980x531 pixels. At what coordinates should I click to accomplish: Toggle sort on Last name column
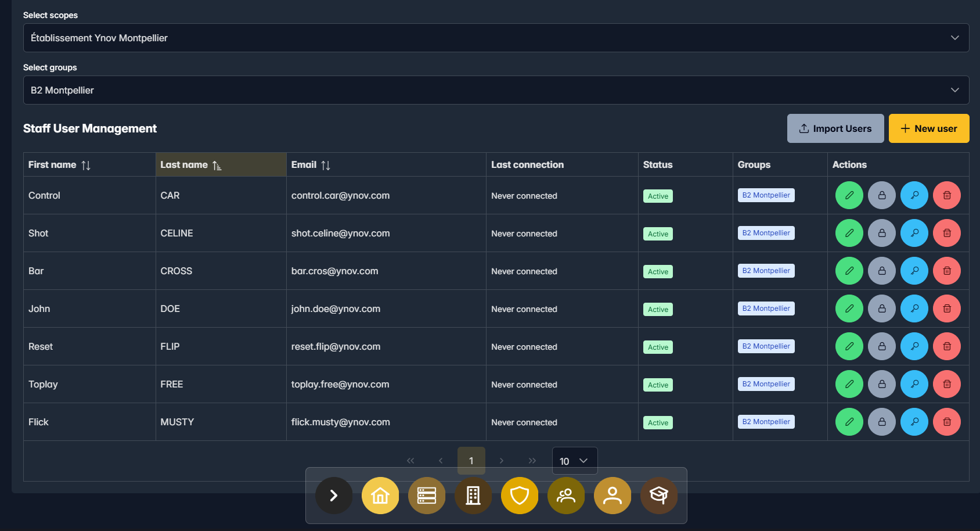(217, 165)
